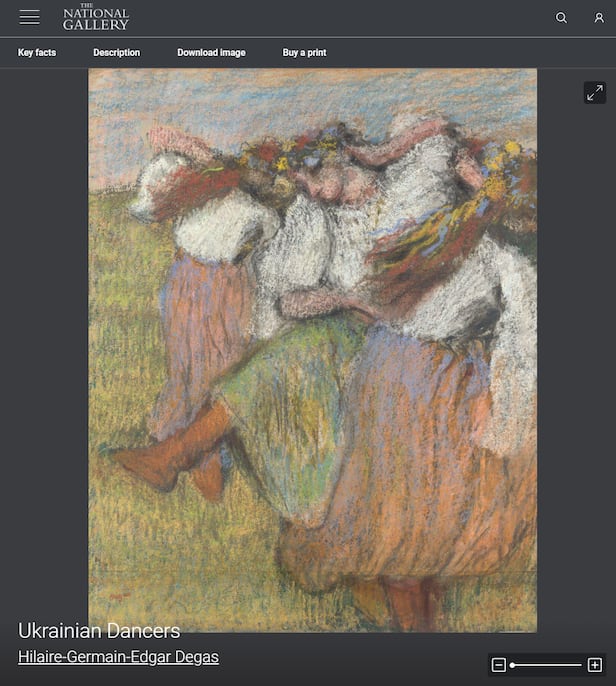Switch to the Key facts section
The image size is (616, 686).
(37, 53)
